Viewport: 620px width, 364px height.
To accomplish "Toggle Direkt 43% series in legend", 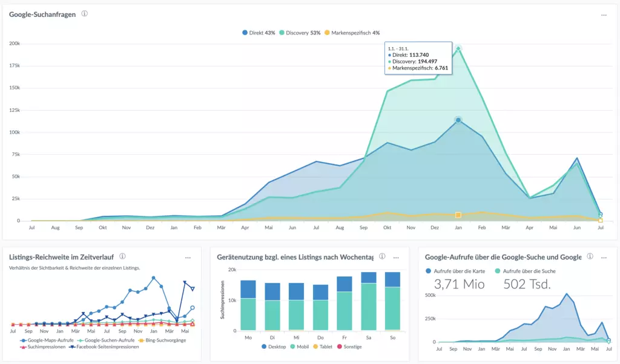I will point(258,33).
